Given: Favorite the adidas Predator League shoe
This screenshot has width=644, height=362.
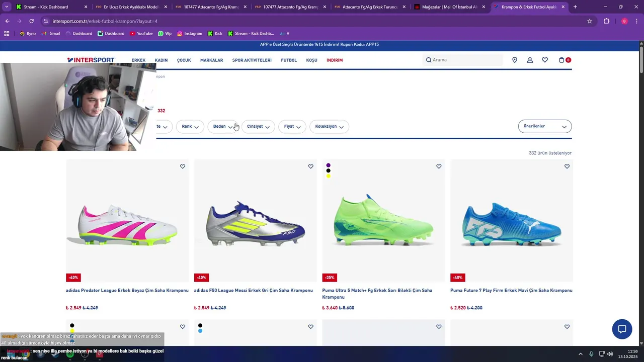Looking at the screenshot, I should [x=183, y=166].
